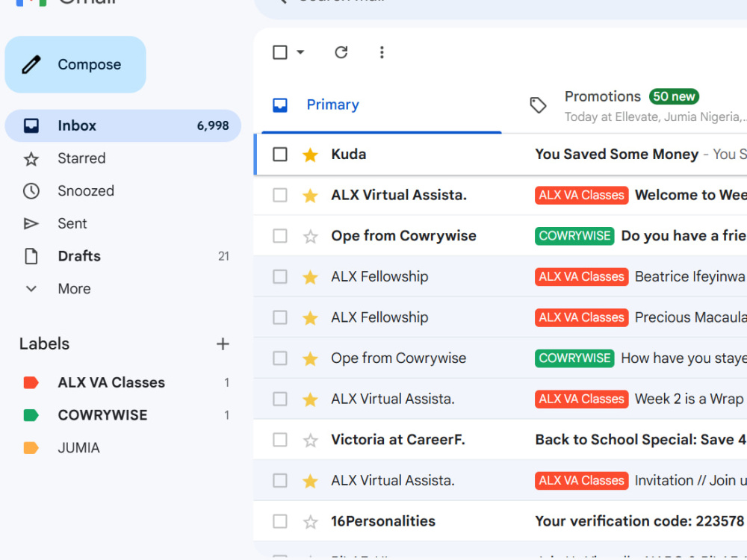
Task: Click COWRYWISE tag on Do you have email
Action: 574,236
